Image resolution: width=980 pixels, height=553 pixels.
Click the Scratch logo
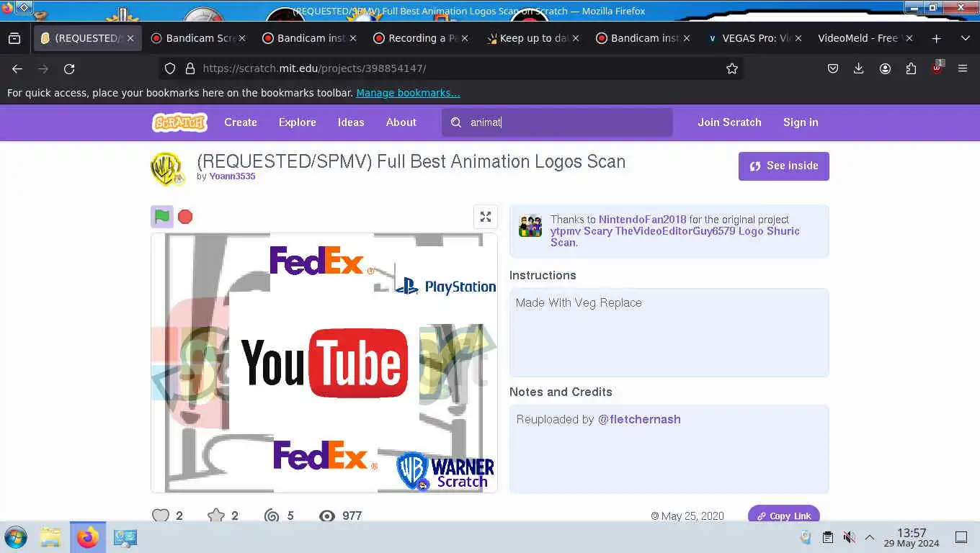[x=179, y=122]
